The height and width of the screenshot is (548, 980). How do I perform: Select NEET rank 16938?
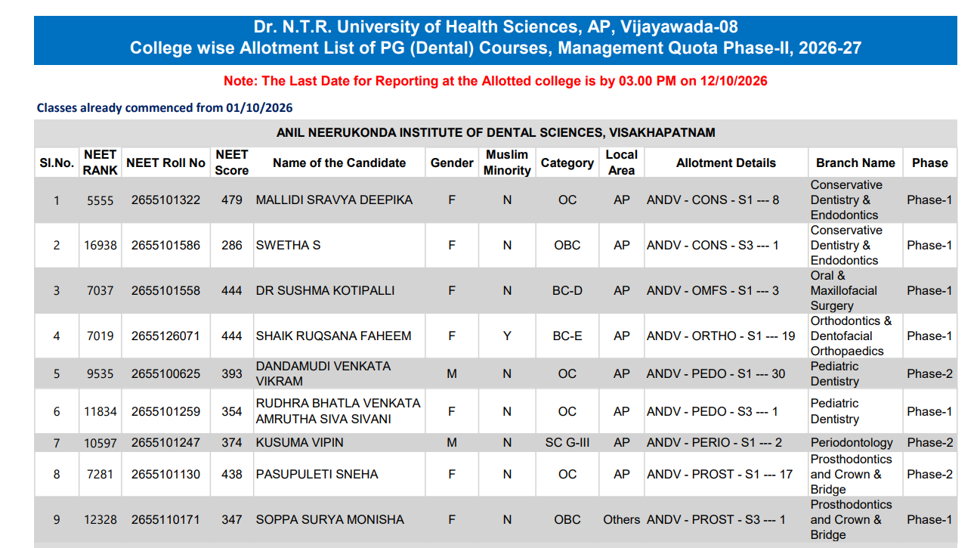pyautogui.click(x=100, y=246)
